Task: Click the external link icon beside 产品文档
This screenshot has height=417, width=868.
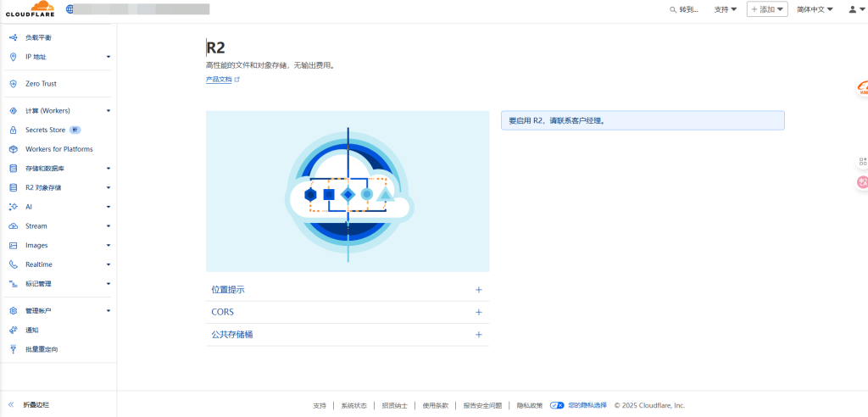Action: [237, 80]
